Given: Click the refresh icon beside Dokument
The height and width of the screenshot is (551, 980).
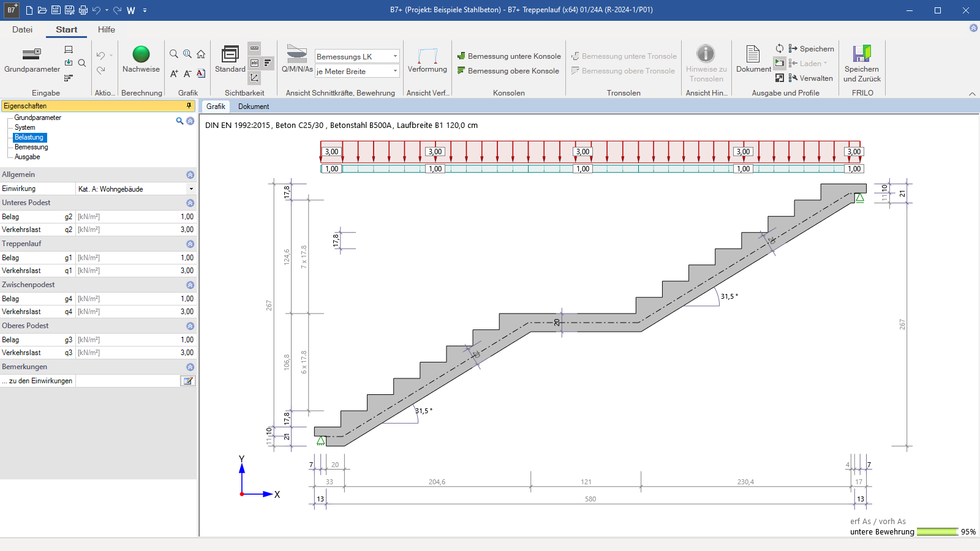Looking at the screenshot, I should (x=780, y=48).
